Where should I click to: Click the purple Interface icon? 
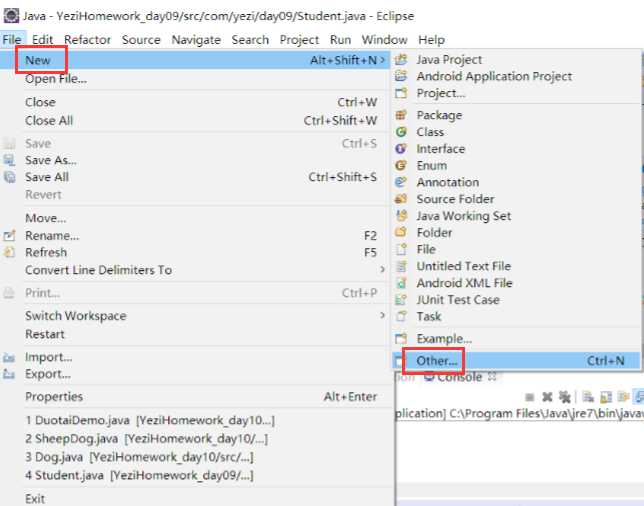(x=401, y=149)
